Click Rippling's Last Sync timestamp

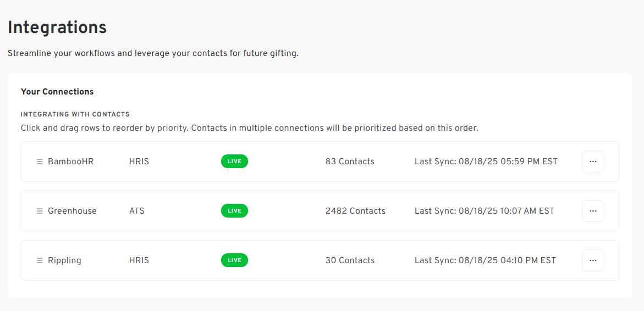(485, 260)
